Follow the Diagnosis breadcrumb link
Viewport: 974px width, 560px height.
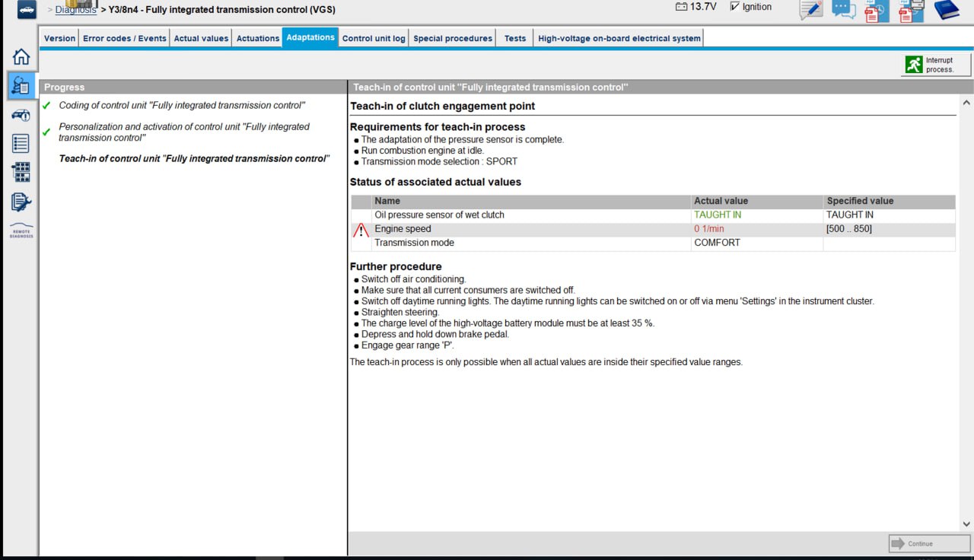point(76,10)
